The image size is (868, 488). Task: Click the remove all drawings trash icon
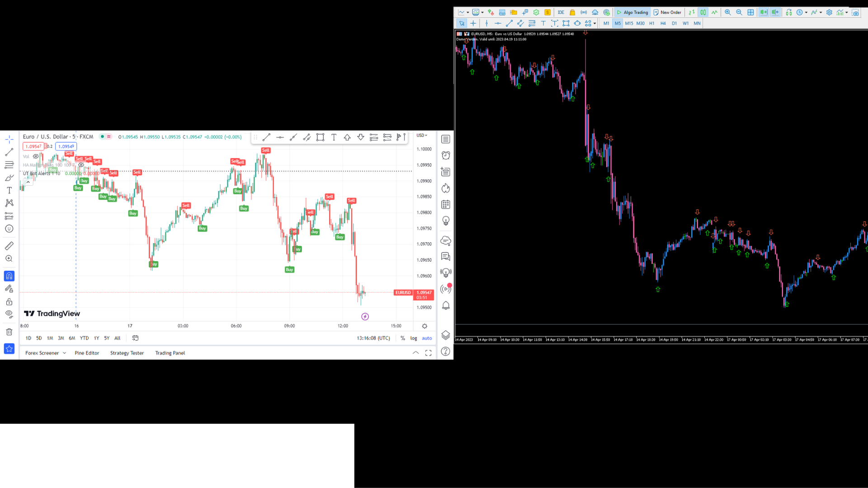coord(9,331)
